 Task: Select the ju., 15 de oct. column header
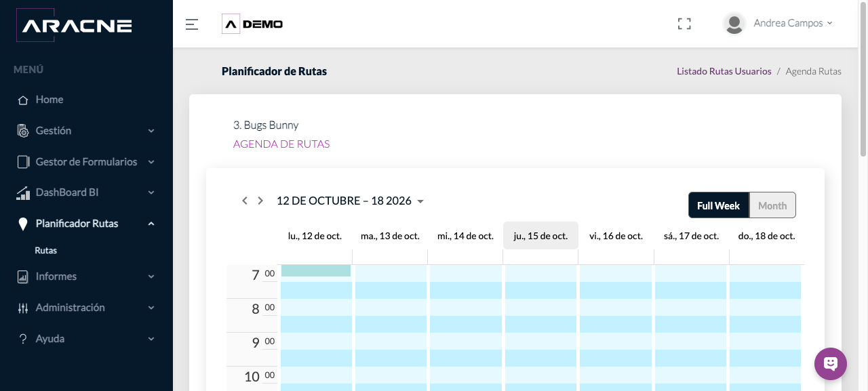pyautogui.click(x=540, y=236)
